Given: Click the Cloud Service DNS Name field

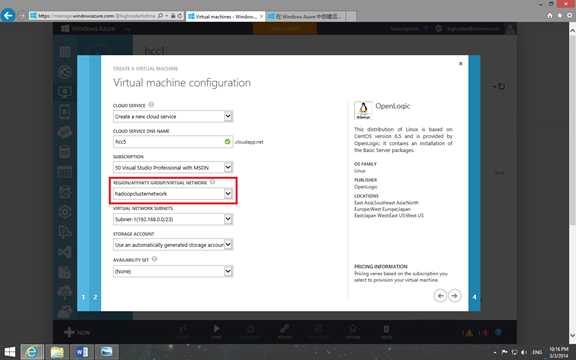Looking at the screenshot, I should coord(173,142).
